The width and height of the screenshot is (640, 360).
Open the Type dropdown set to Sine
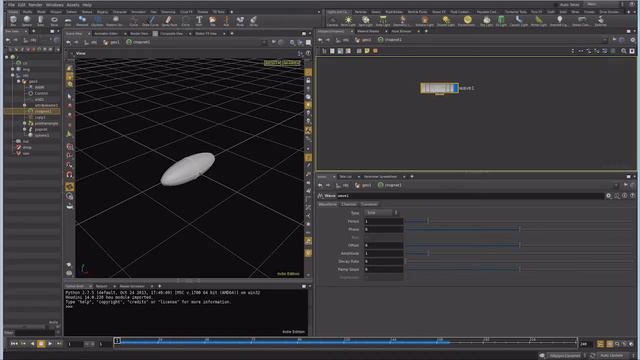(x=382, y=213)
